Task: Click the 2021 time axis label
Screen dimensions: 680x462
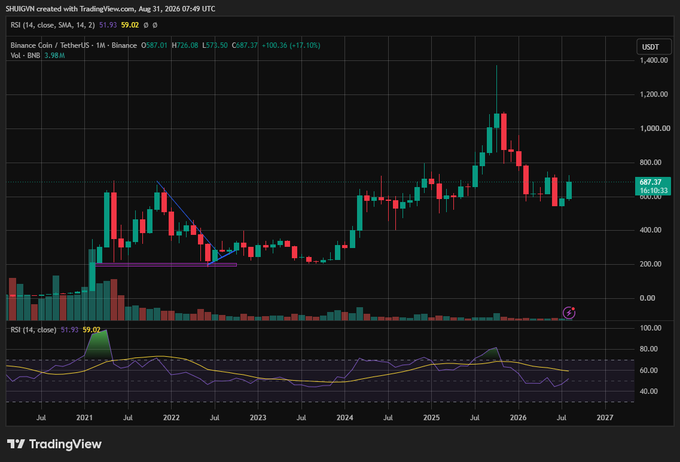Action: click(x=85, y=417)
